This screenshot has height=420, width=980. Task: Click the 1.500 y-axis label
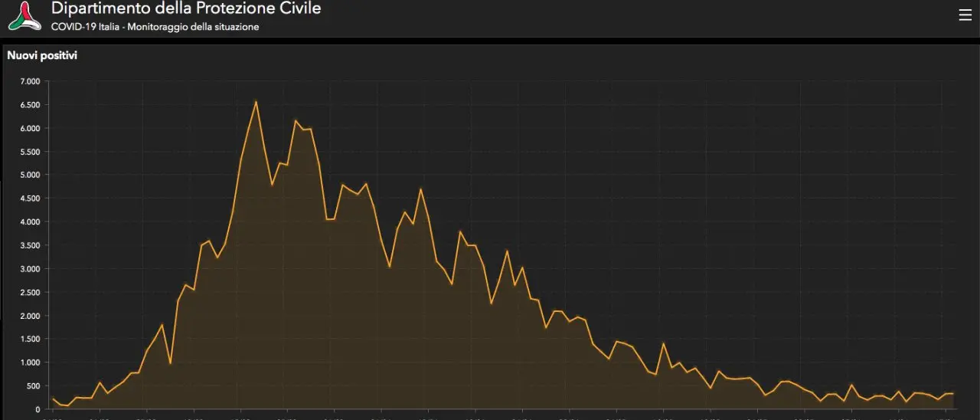pyautogui.click(x=30, y=339)
